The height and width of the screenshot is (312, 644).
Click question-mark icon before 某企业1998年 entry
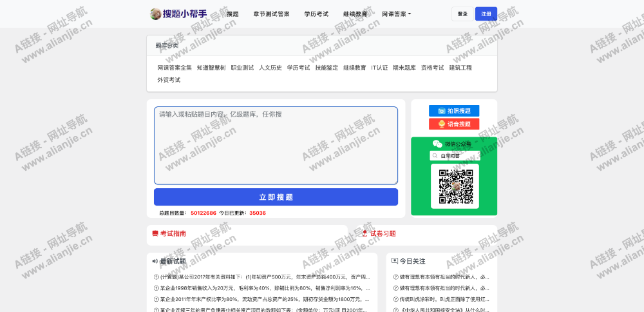156,288
